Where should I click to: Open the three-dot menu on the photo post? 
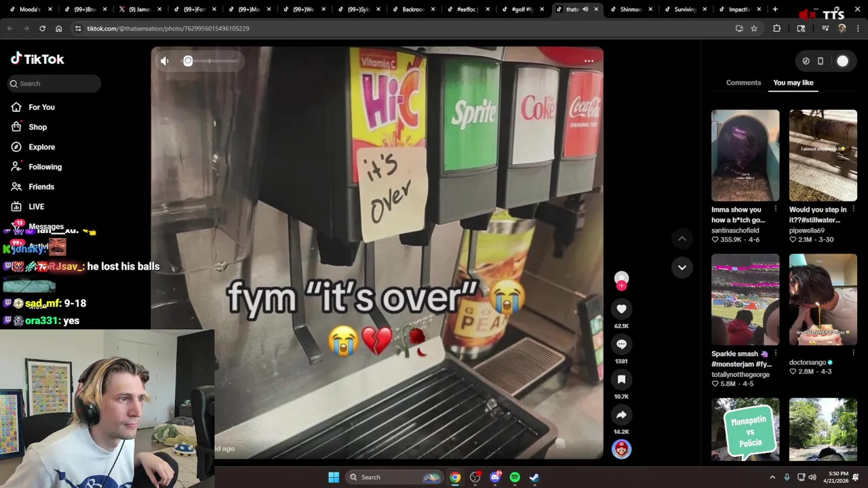pyautogui.click(x=589, y=61)
